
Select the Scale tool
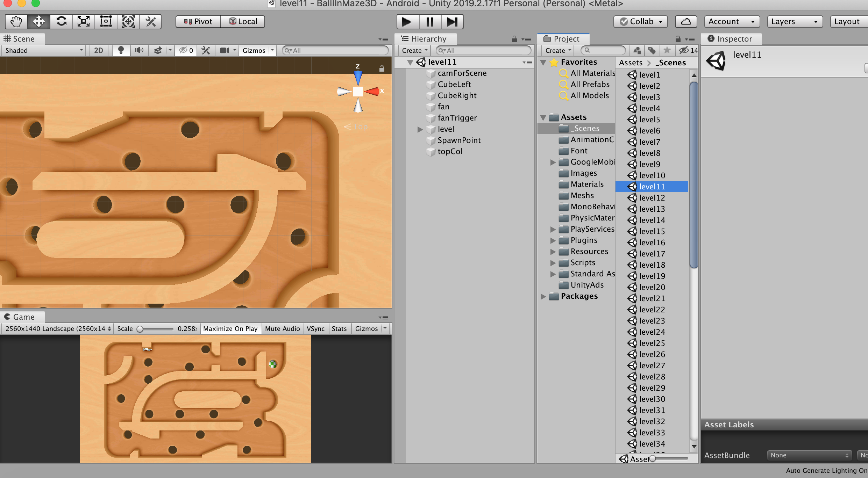pyautogui.click(x=84, y=22)
